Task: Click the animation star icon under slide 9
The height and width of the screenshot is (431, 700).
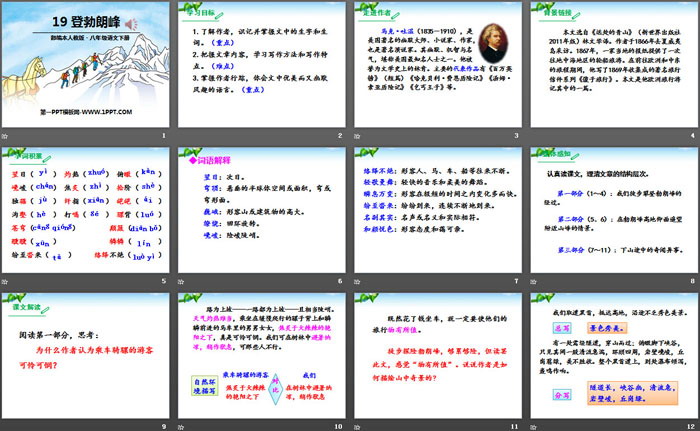Action: point(6,426)
